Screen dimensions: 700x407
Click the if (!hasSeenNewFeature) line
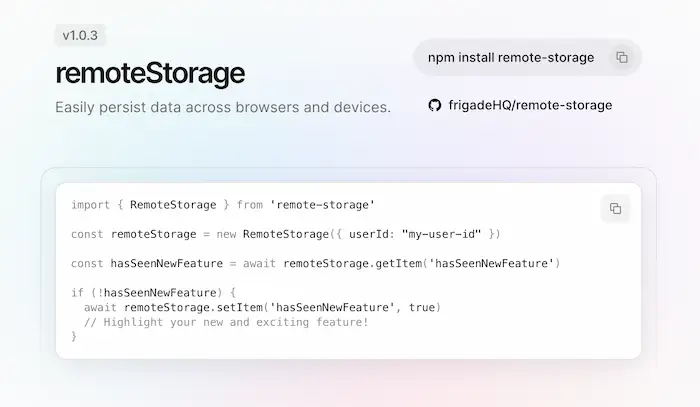153,293
